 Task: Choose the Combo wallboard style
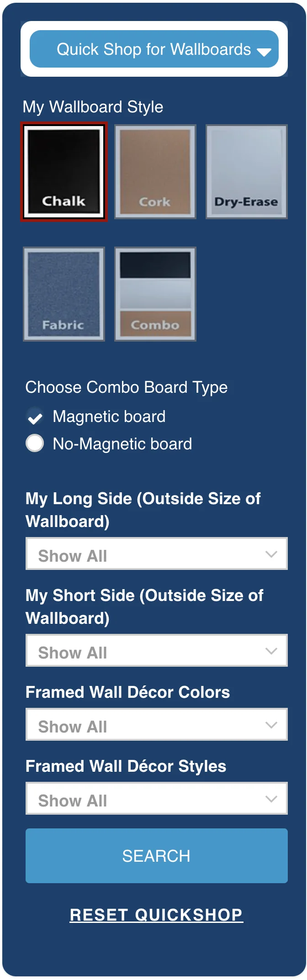(x=155, y=294)
